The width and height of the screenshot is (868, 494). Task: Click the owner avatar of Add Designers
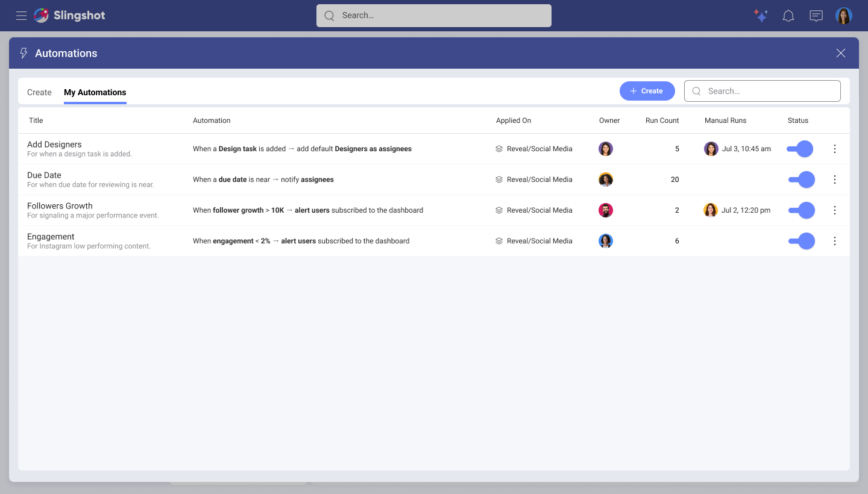[606, 149]
